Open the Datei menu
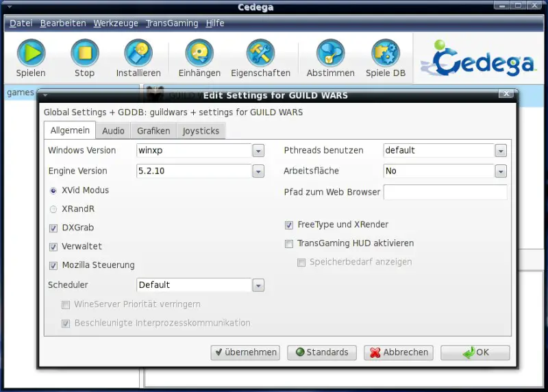This screenshot has height=392, width=548. point(21,23)
